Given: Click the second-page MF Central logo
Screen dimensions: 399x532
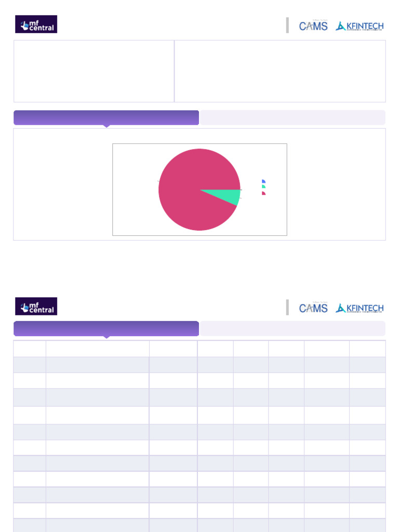Looking at the screenshot, I should pyautogui.click(x=36, y=307).
